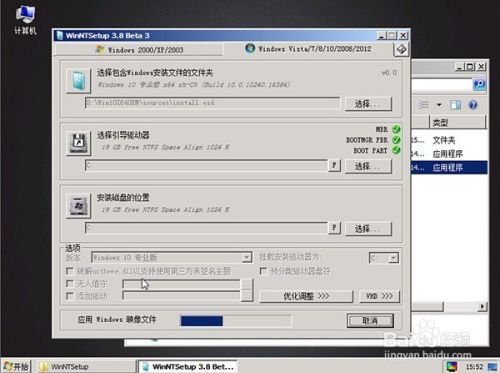Click the BOOTMGR PBR green status icon
The height and width of the screenshot is (373, 500).
coord(396,140)
